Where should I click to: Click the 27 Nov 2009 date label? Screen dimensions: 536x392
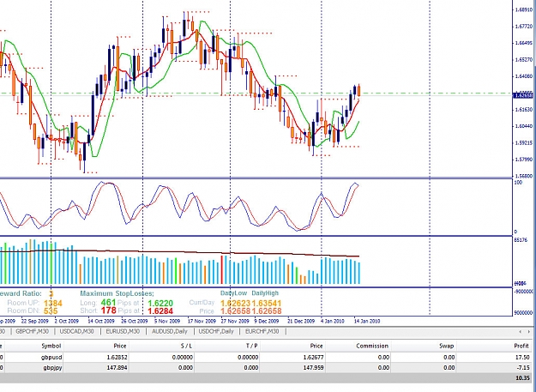235,322
